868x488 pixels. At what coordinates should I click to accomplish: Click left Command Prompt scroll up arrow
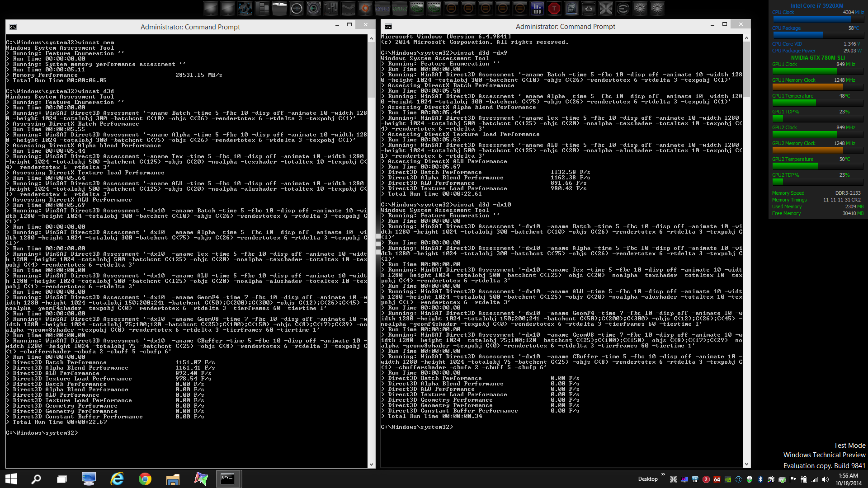pyautogui.click(x=372, y=38)
